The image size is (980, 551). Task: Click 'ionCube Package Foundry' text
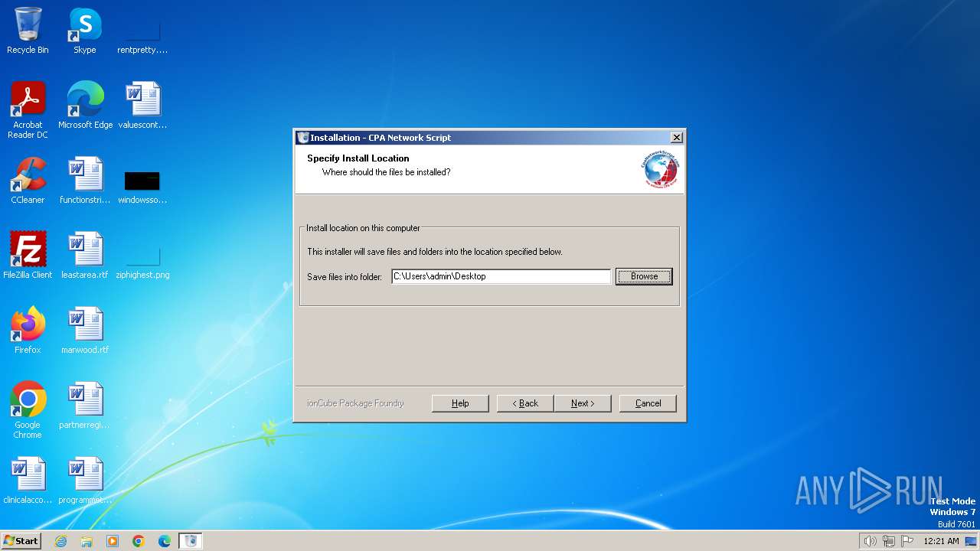355,403
